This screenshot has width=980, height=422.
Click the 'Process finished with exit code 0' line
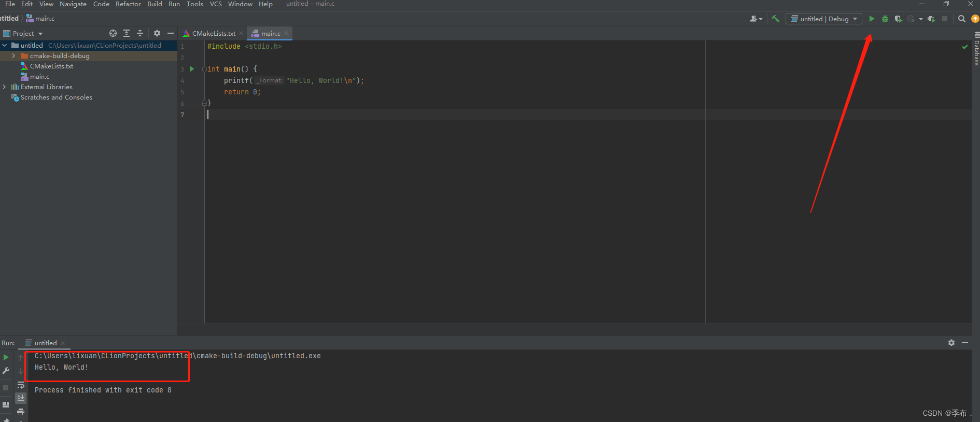(x=103, y=390)
